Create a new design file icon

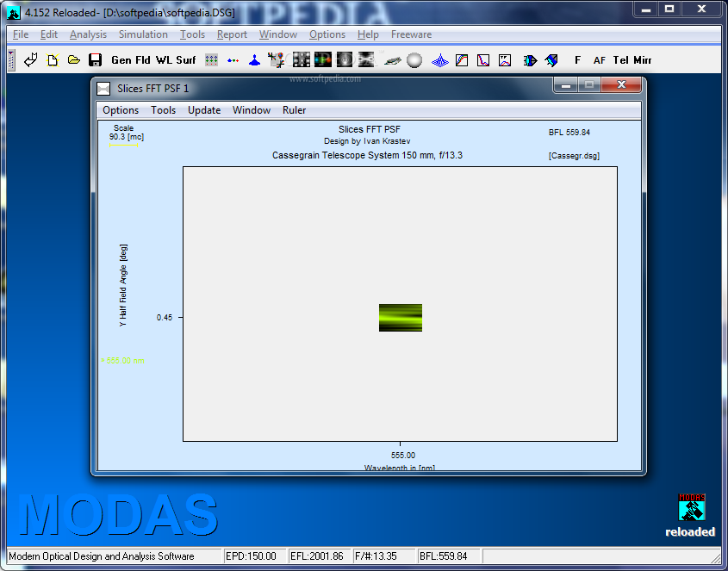(x=53, y=60)
